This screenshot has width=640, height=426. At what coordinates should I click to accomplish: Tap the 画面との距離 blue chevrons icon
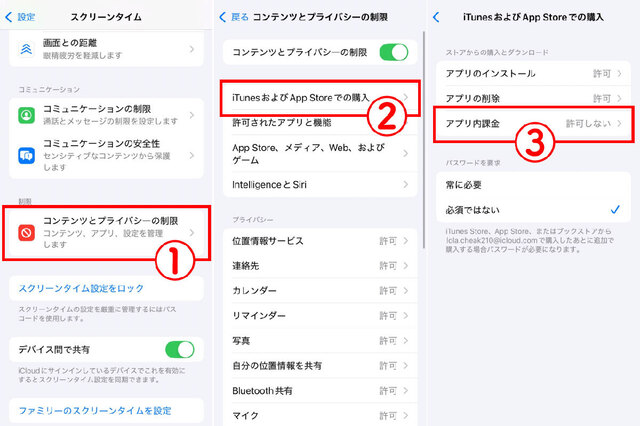click(27, 49)
